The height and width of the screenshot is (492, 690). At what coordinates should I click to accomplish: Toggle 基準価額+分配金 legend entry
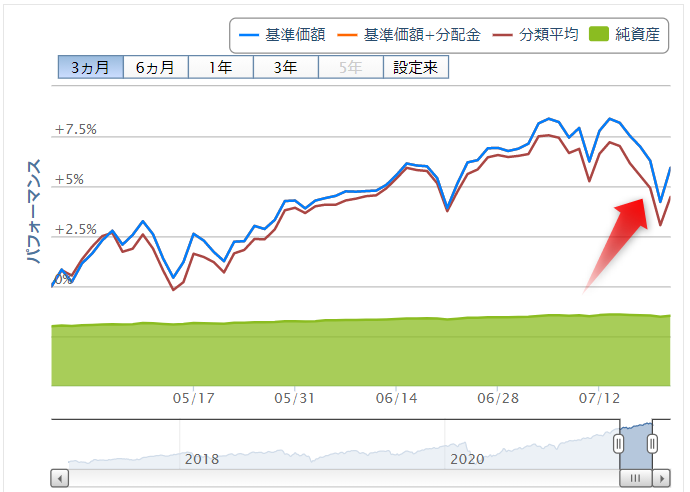[409, 35]
